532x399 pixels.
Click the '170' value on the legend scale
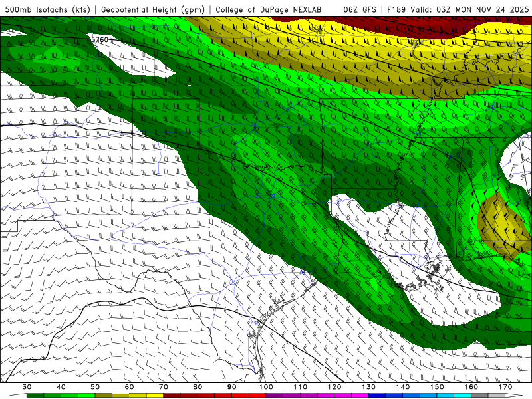(505, 387)
